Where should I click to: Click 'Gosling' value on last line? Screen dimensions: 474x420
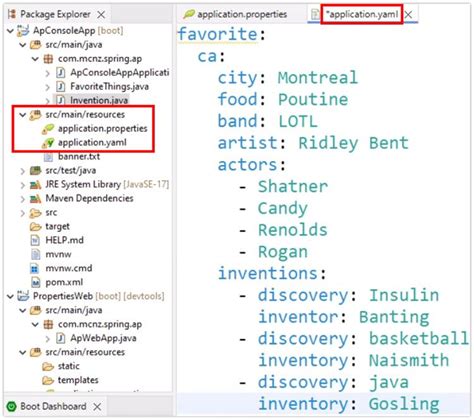404,404
